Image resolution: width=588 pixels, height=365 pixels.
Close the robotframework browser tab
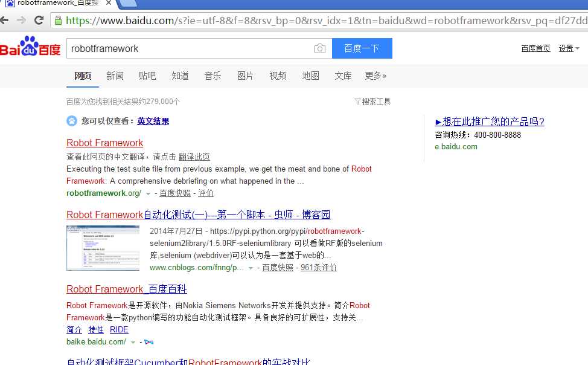(x=109, y=3)
